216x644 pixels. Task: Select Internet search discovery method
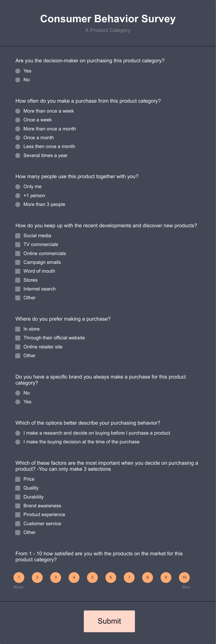[x=18, y=289]
